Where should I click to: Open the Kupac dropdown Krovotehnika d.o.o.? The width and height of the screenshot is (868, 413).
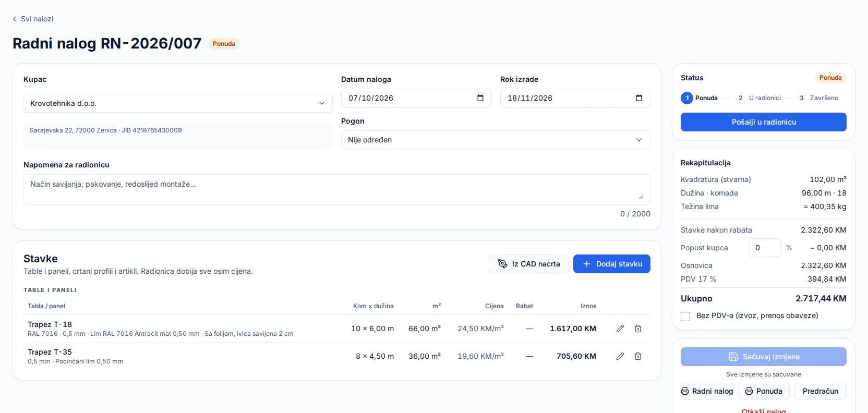[178, 103]
